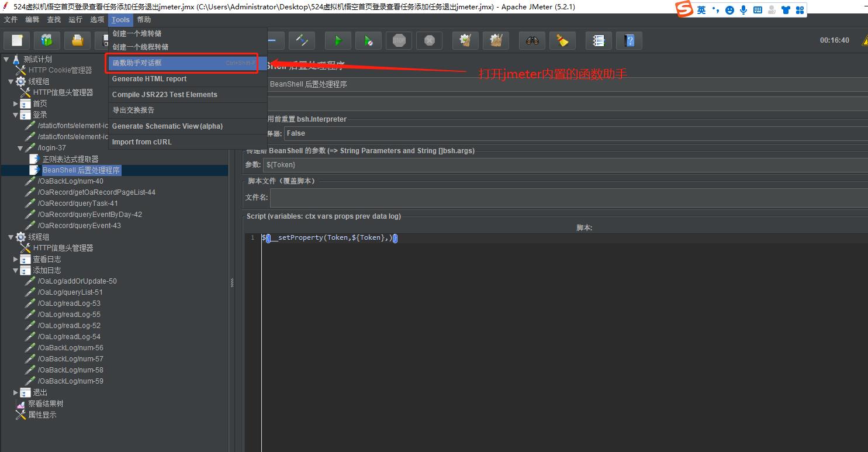Click the Reset Search brush icon

[x=562, y=40]
